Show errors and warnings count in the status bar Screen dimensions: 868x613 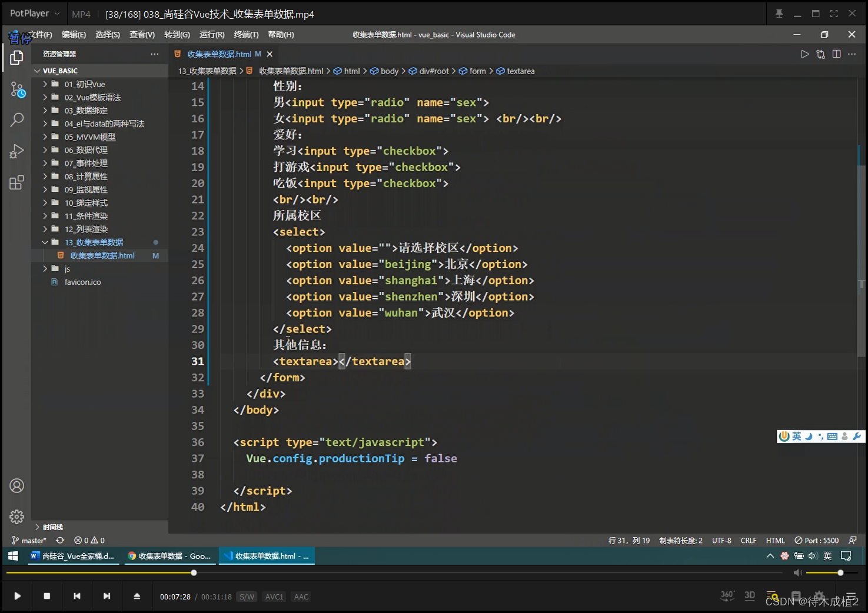click(x=89, y=540)
